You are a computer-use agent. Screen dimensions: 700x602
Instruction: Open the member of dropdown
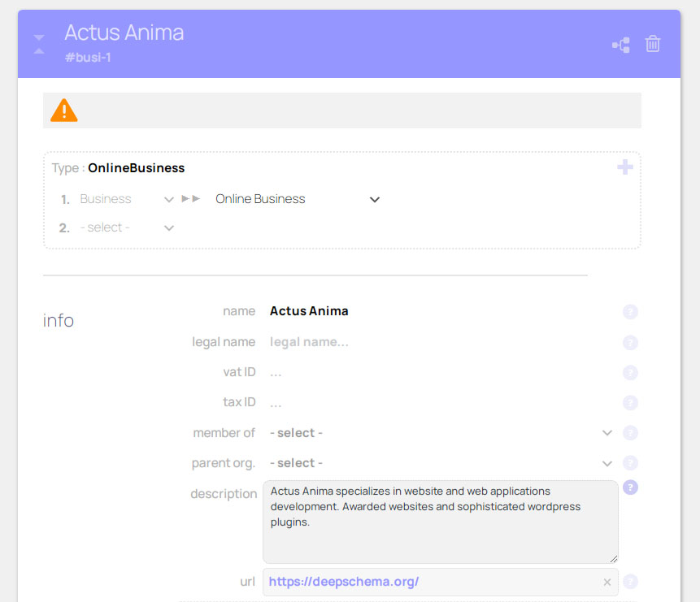(607, 433)
